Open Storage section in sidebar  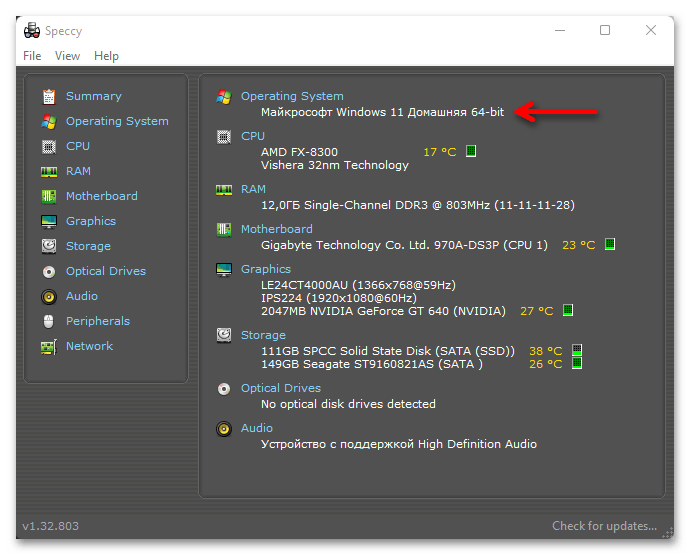(88, 246)
